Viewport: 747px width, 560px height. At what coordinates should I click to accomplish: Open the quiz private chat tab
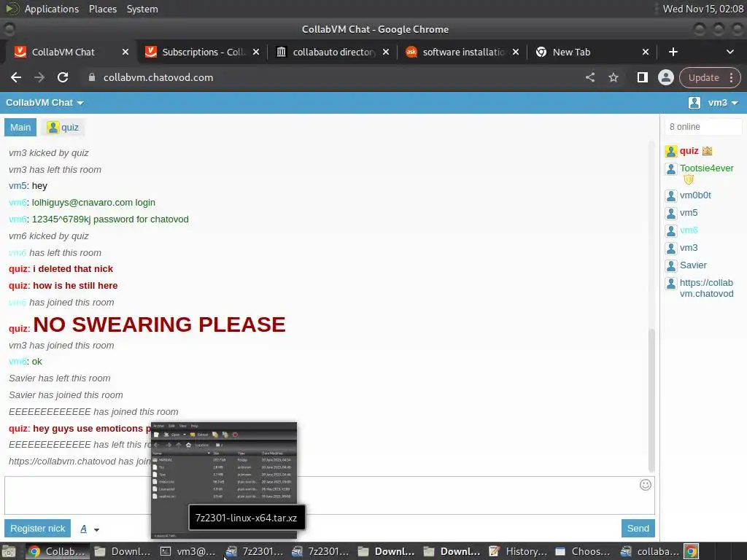63,127
